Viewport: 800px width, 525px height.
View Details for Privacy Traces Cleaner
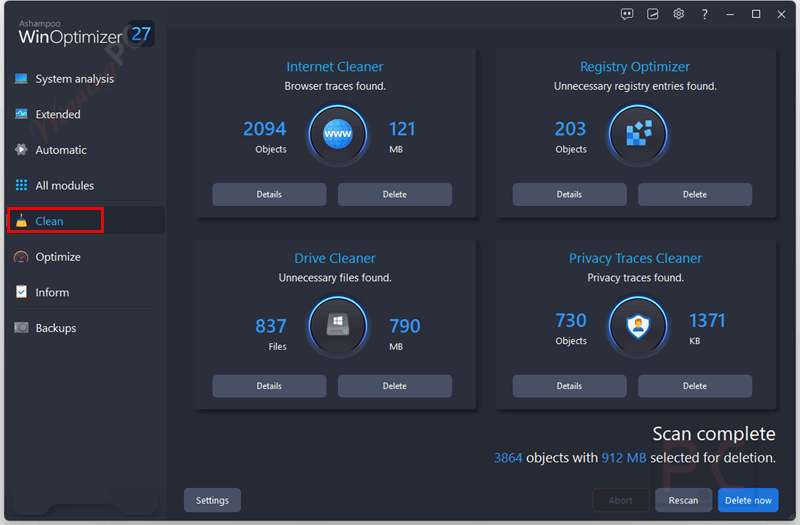(x=569, y=386)
